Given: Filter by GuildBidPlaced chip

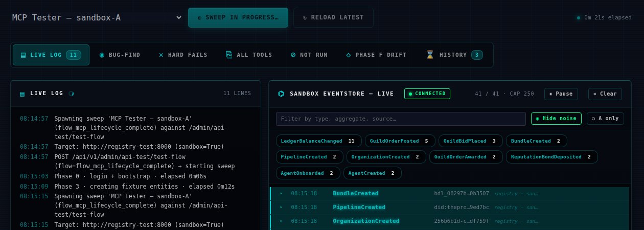Looking at the screenshot, I should pyautogui.click(x=470, y=141).
